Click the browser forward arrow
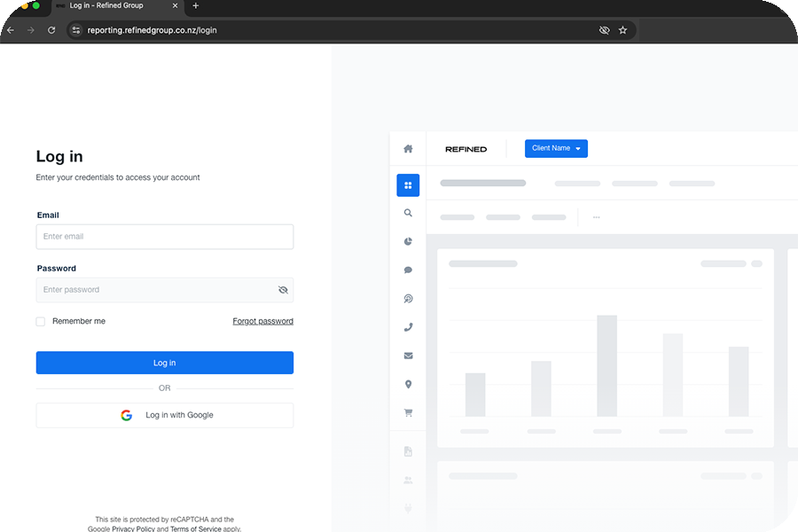The image size is (798, 532). point(30,30)
